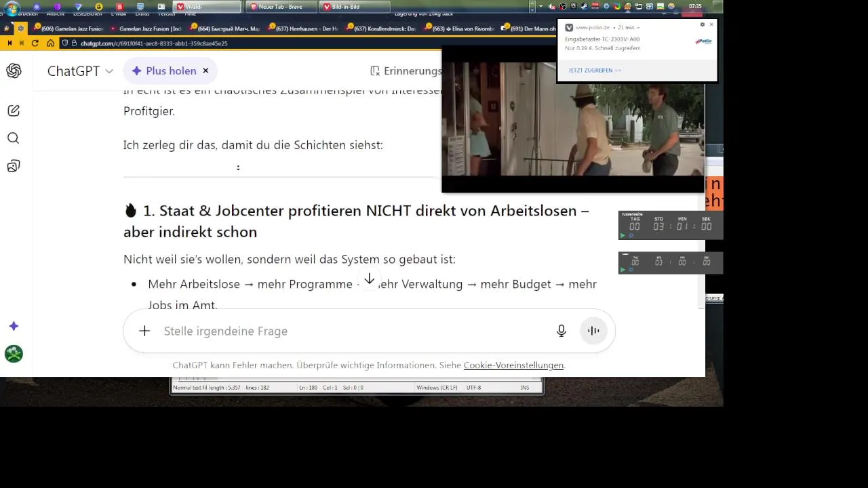Switch to 'Bild-in-Bild' taskbar button
The height and width of the screenshot is (488, 868).
point(355,7)
